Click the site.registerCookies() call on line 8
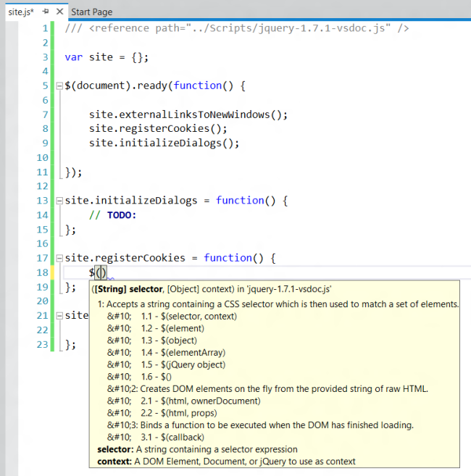The height and width of the screenshot is (476, 471). click(x=158, y=129)
